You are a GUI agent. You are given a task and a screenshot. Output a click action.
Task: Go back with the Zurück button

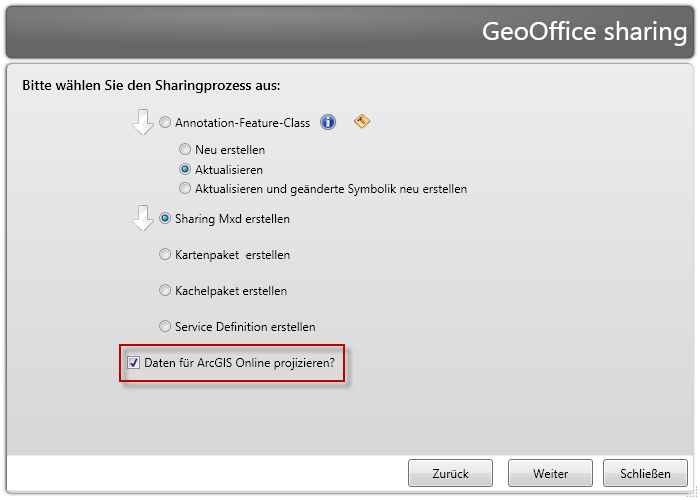pyautogui.click(x=451, y=473)
